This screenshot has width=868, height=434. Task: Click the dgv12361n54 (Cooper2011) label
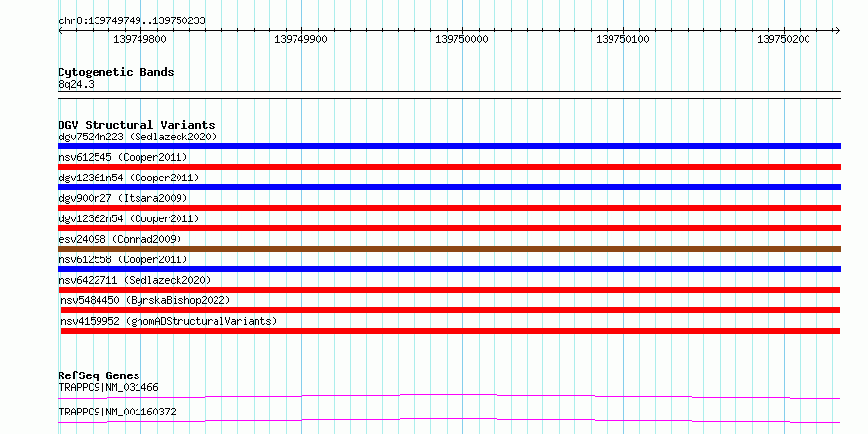pyautogui.click(x=129, y=178)
